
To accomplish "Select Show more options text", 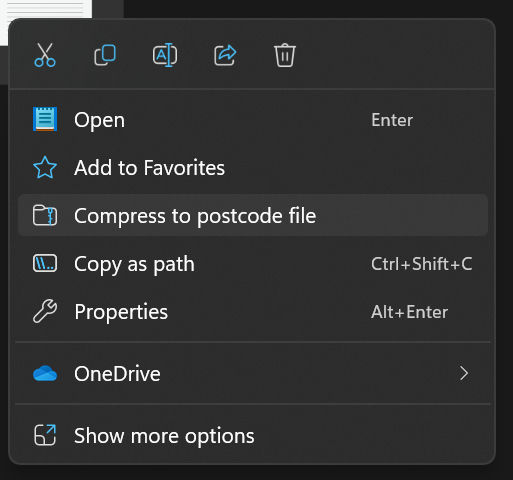I will pyautogui.click(x=164, y=436).
